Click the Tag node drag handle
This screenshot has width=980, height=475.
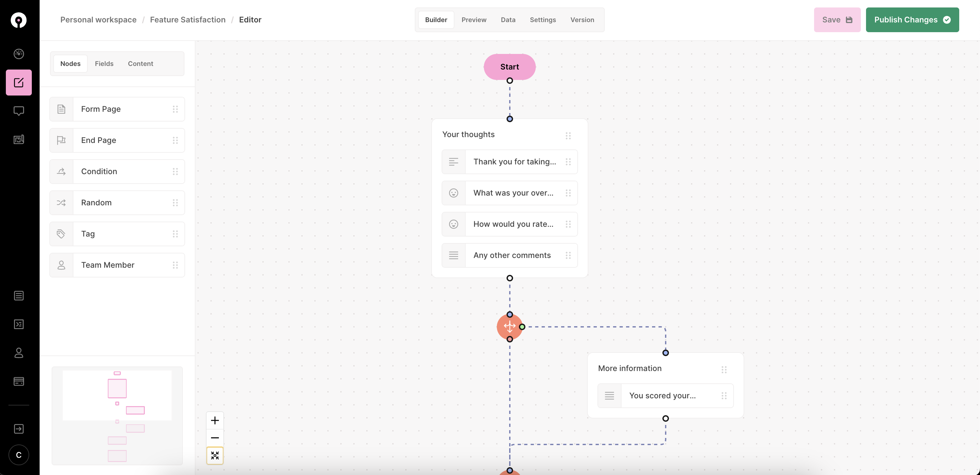coord(175,234)
